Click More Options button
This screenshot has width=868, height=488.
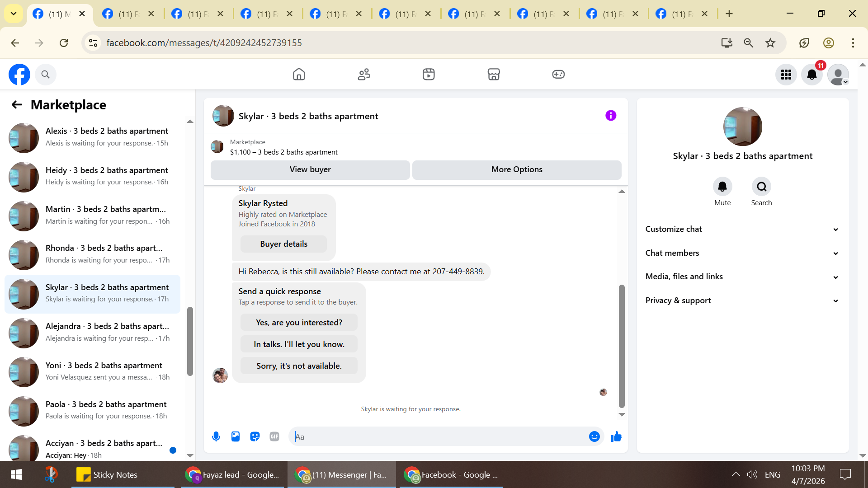point(517,169)
